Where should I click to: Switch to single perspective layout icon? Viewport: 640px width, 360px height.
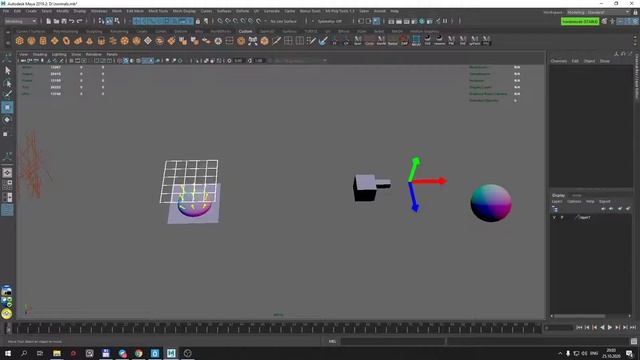(7, 173)
